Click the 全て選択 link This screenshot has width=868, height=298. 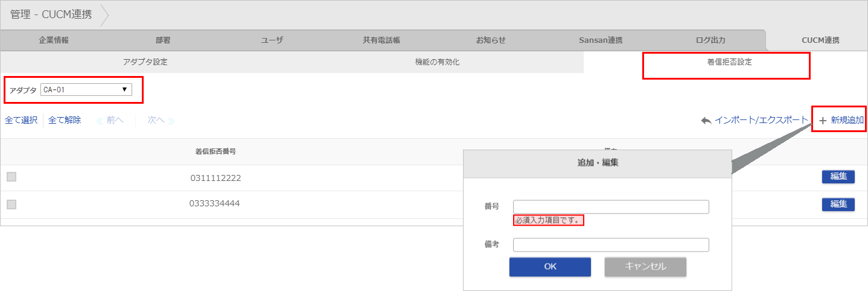(x=21, y=120)
